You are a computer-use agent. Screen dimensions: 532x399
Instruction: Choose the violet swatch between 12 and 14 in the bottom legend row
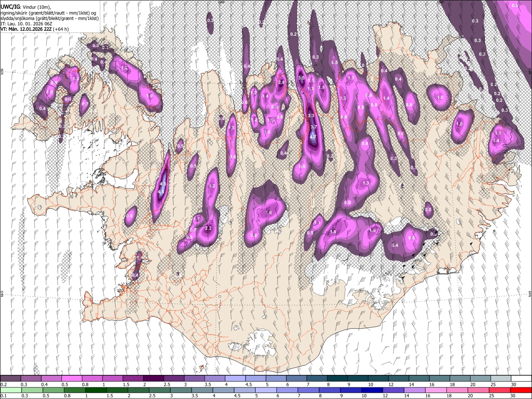[394, 390]
